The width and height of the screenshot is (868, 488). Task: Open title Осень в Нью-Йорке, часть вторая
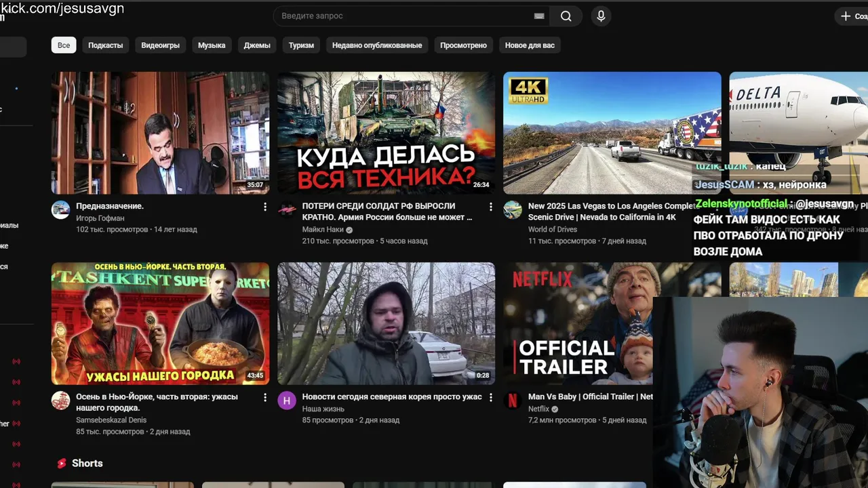coord(157,402)
